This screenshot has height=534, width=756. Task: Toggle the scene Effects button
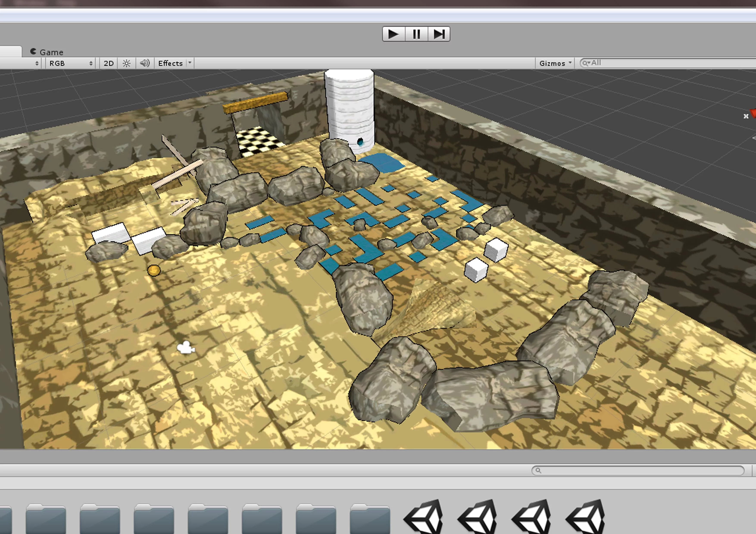click(170, 63)
